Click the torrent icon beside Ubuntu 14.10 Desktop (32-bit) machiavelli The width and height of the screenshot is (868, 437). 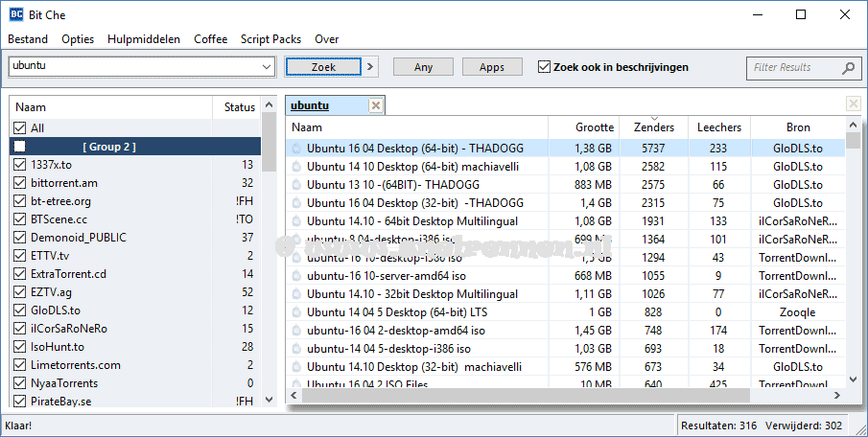coord(296,367)
